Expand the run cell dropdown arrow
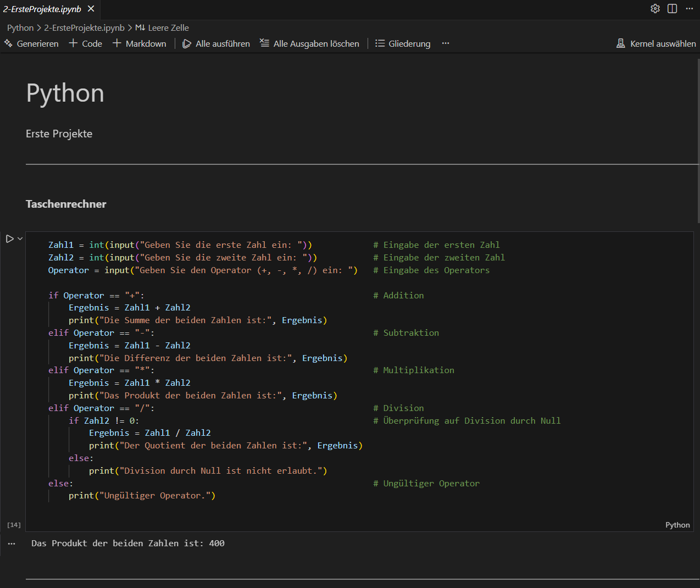 pos(20,238)
